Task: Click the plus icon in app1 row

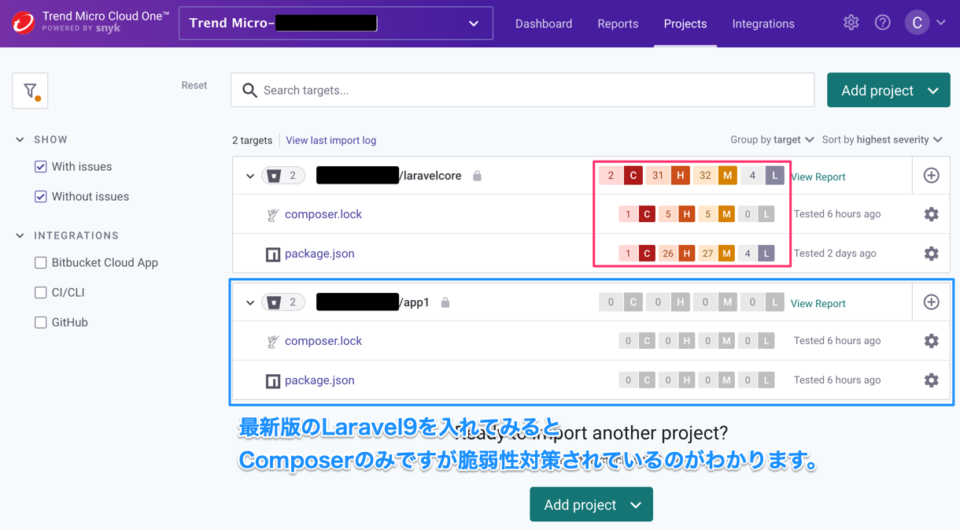Action: [931, 302]
